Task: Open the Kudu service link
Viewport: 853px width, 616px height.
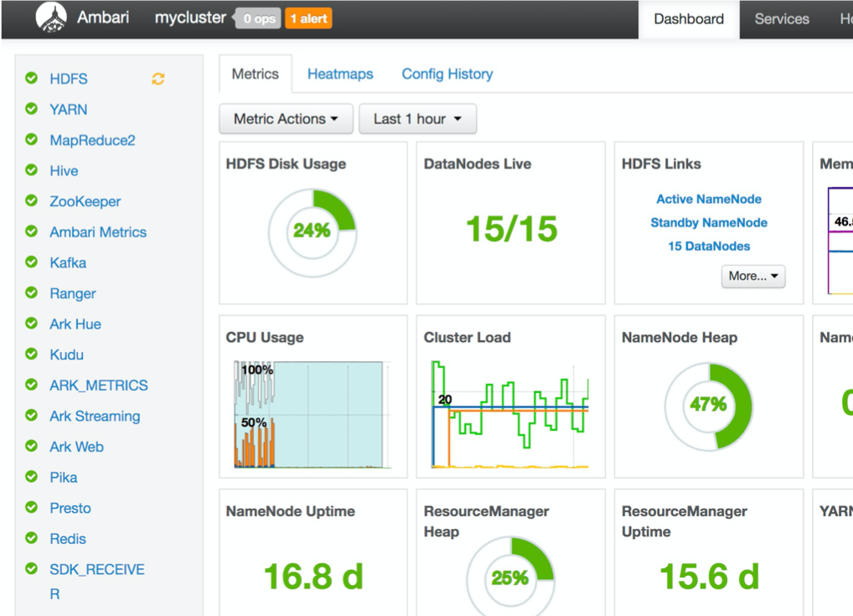Action: coord(67,355)
